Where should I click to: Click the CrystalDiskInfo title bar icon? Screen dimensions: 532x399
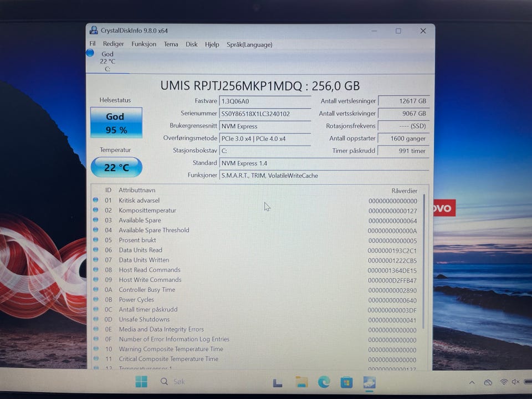pos(94,30)
